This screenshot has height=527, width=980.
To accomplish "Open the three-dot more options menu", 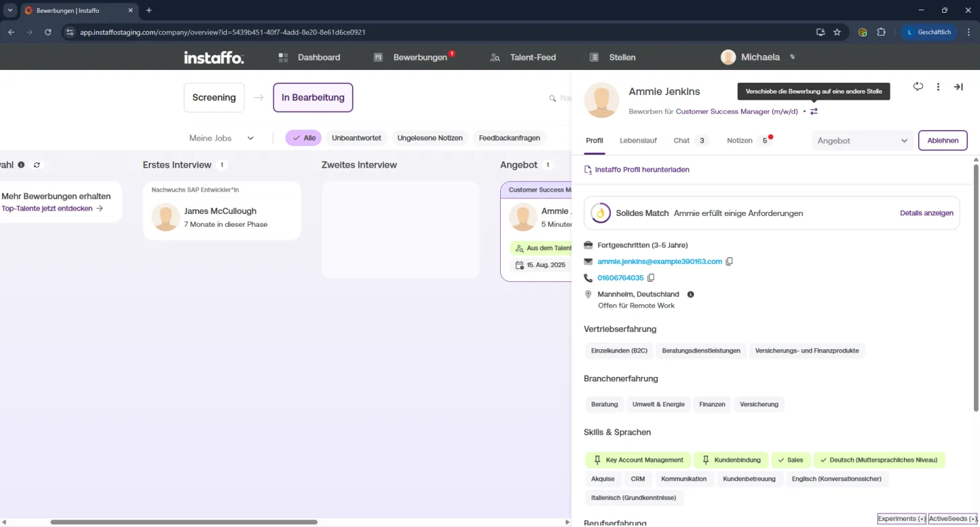I will click(938, 87).
